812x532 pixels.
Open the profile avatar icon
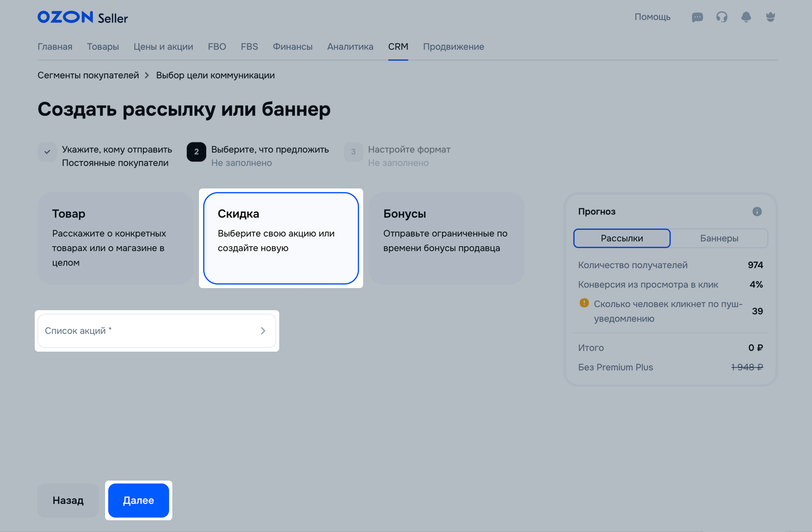tap(770, 17)
